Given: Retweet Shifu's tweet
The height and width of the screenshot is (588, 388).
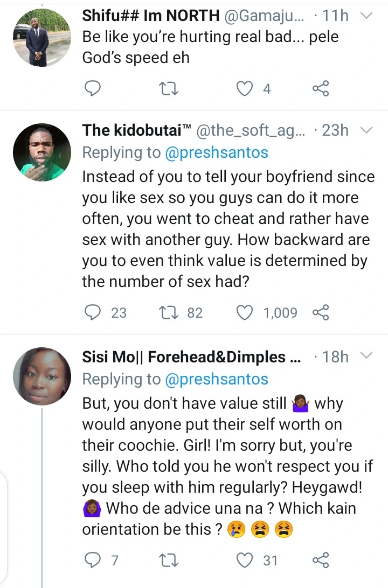Looking at the screenshot, I should (169, 88).
